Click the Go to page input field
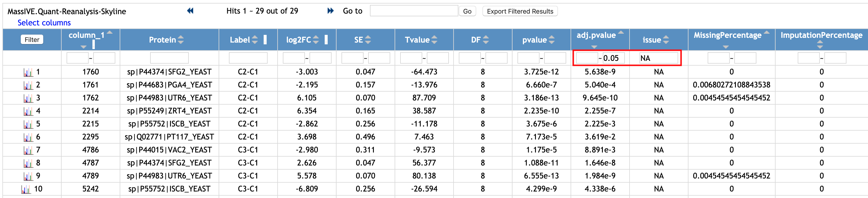The image size is (868, 198). point(414,11)
